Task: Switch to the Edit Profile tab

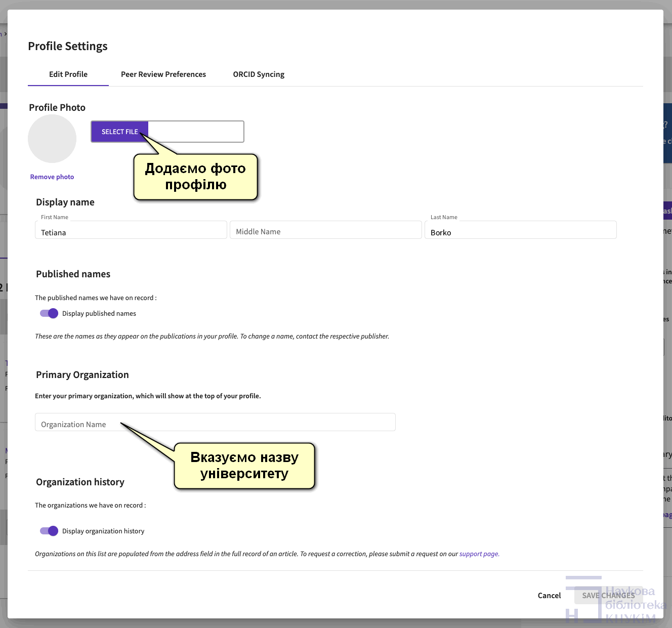Action: [68, 74]
